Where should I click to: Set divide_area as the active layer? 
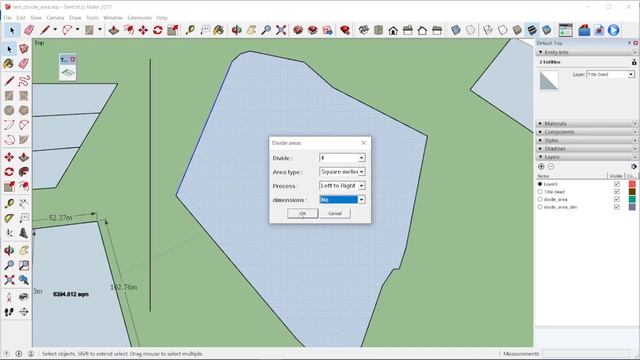click(x=540, y=199)
